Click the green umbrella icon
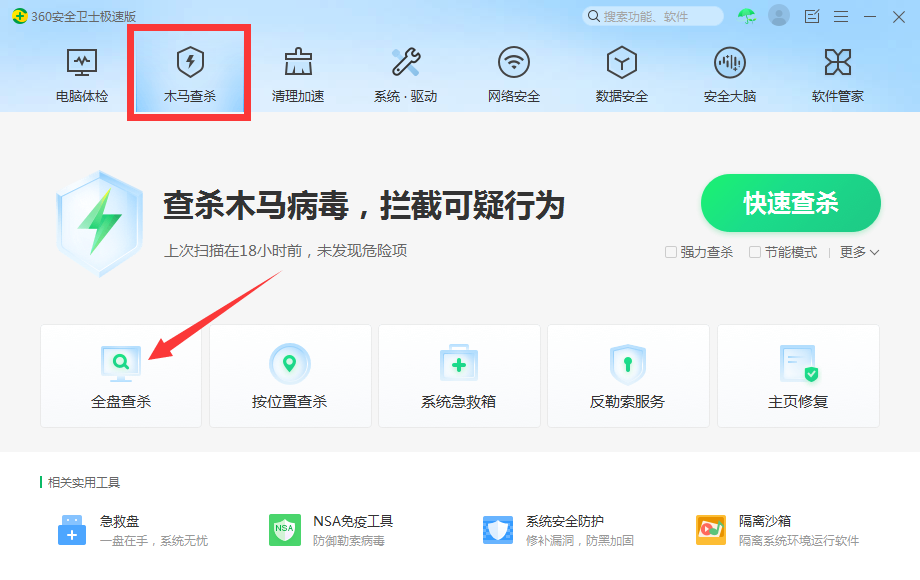 (x=747, y=16)
